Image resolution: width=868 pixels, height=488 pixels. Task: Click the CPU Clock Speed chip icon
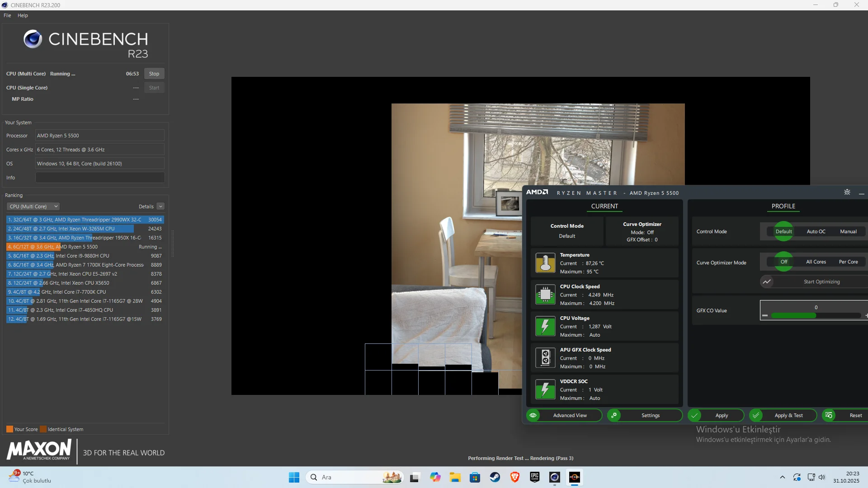coord(545,295)
